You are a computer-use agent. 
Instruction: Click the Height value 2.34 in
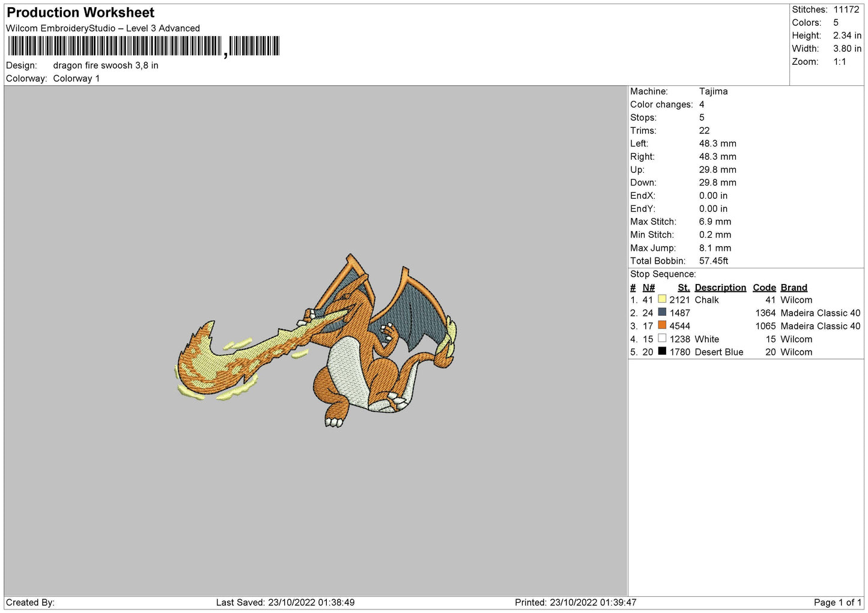(x=847, y=36)
